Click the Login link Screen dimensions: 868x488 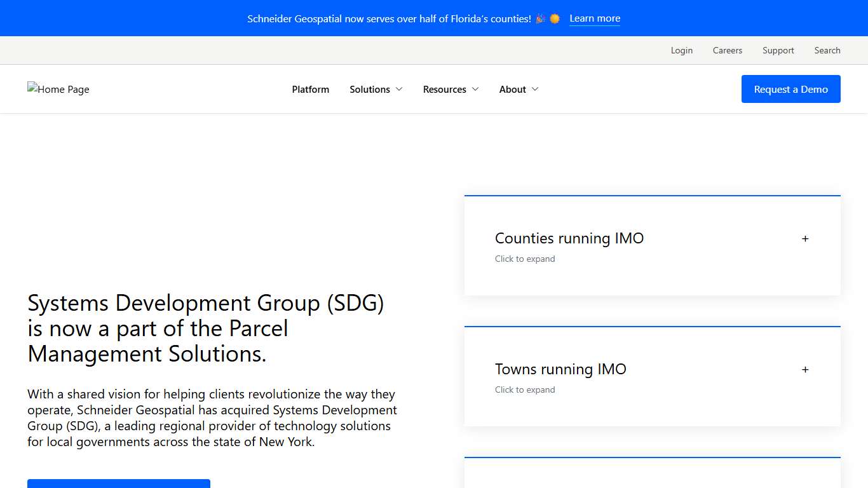(x=682, y=50)
